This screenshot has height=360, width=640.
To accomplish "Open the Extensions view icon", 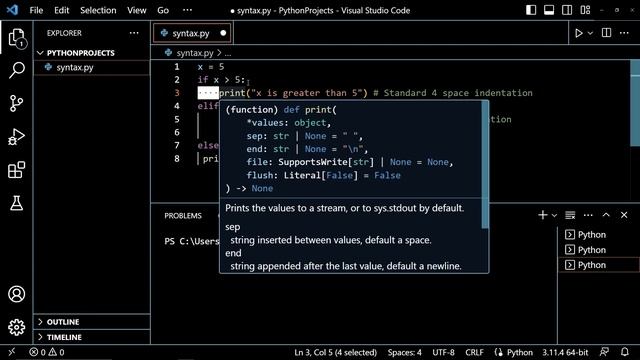I will [x=16, y=170].
